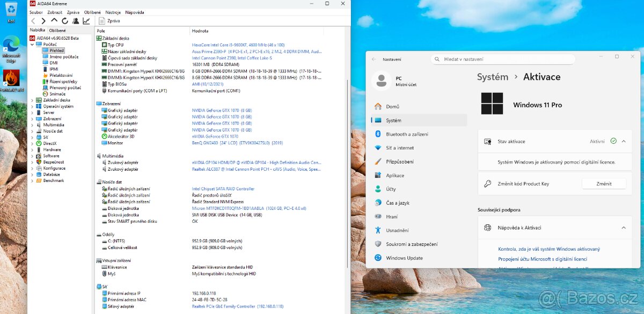Click the graph chart icon in AIDA64 toolbar
The width and height of the screenshot is (644, 314).
coord(86,21)
